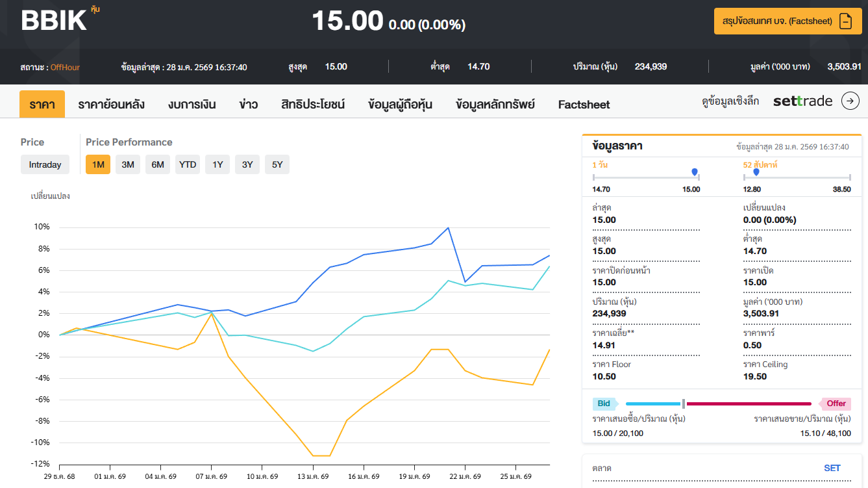Click the สรุปข้อสนเทศ บจ. (Factsheet) button
Viewport: 868px width, 488px height.
(777, 21)
